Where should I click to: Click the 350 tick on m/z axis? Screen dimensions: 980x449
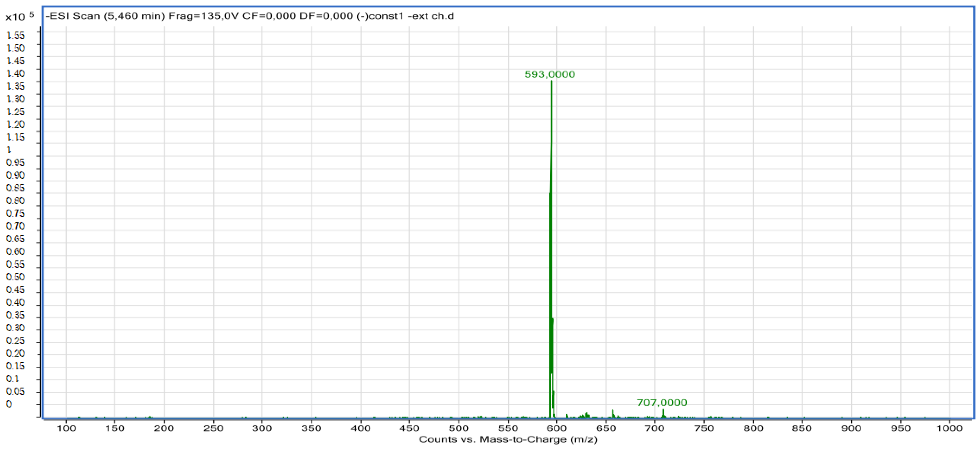(x=311, y=428)
